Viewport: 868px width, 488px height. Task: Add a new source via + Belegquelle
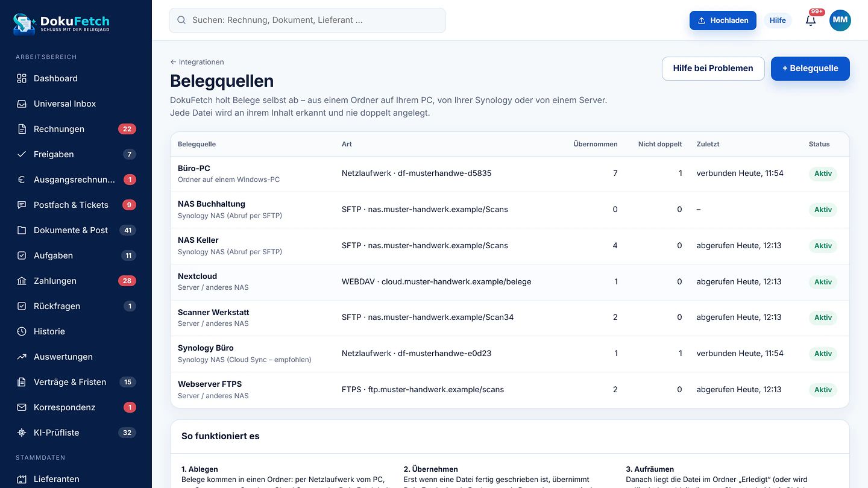coord(810,69)
